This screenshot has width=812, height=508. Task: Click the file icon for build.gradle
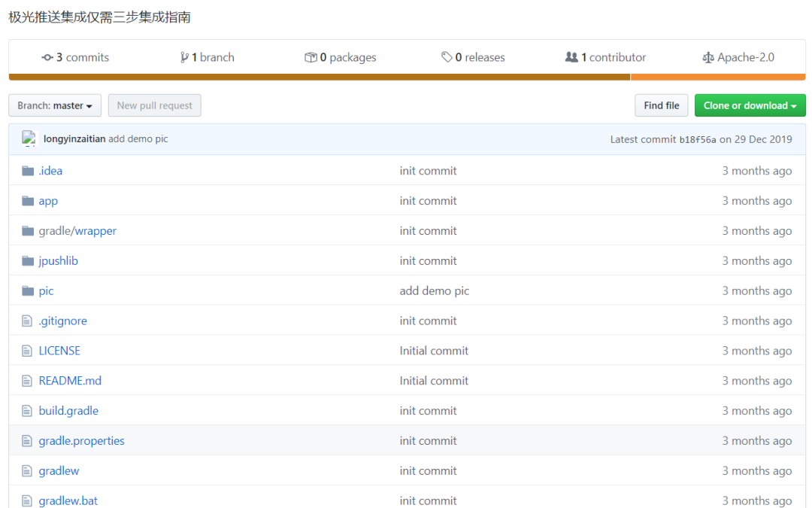tap(27, 412)
